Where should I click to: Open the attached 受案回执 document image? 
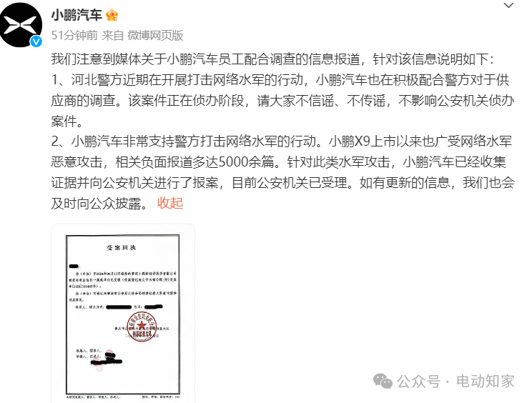click(123, 314)
